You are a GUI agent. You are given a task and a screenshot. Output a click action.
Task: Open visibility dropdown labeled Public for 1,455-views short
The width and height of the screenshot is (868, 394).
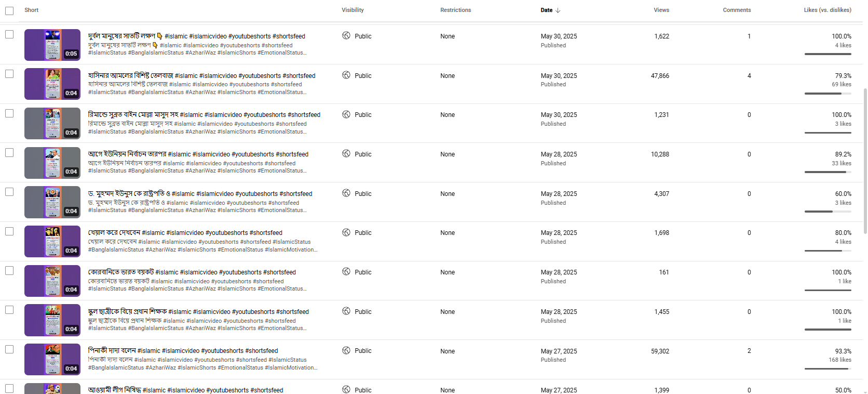click(x=357, y=311)
